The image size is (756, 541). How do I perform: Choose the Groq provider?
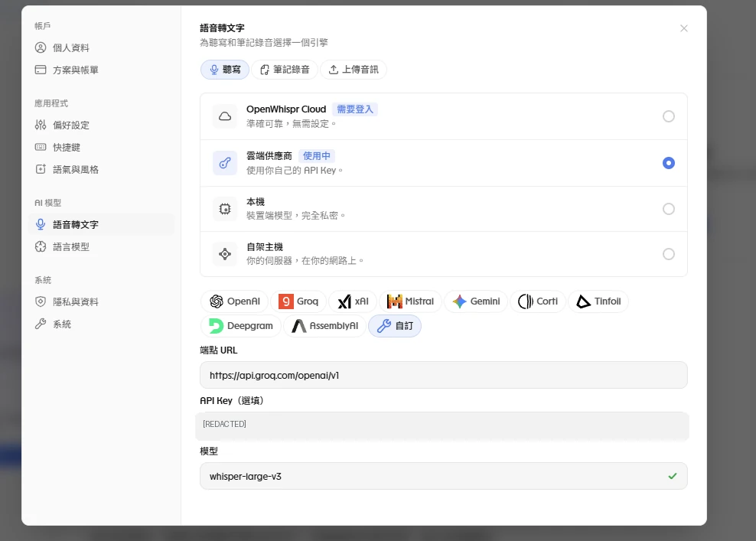pos(298,301)
